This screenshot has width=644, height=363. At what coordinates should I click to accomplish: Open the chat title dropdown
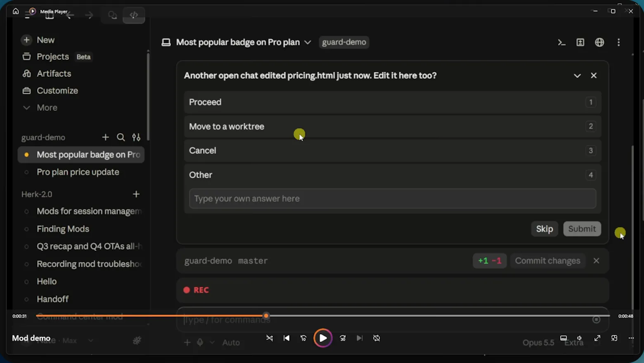pyautogui.click(x=308, y=42)
